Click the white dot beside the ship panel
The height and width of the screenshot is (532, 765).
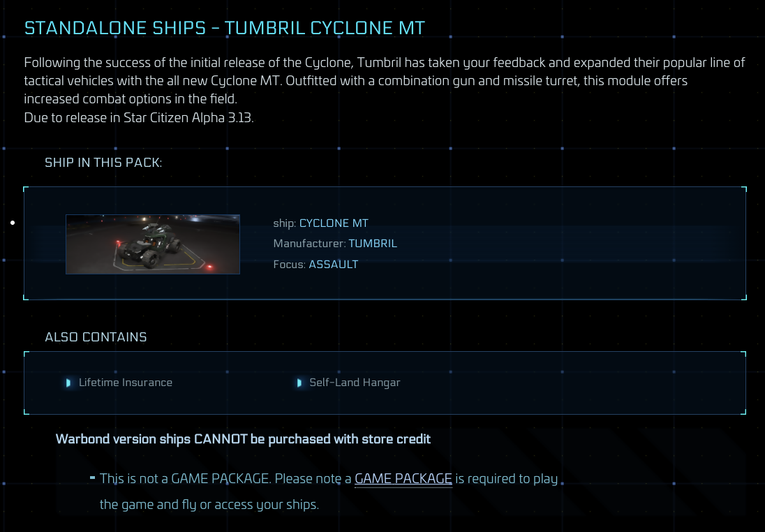(13, 223)
